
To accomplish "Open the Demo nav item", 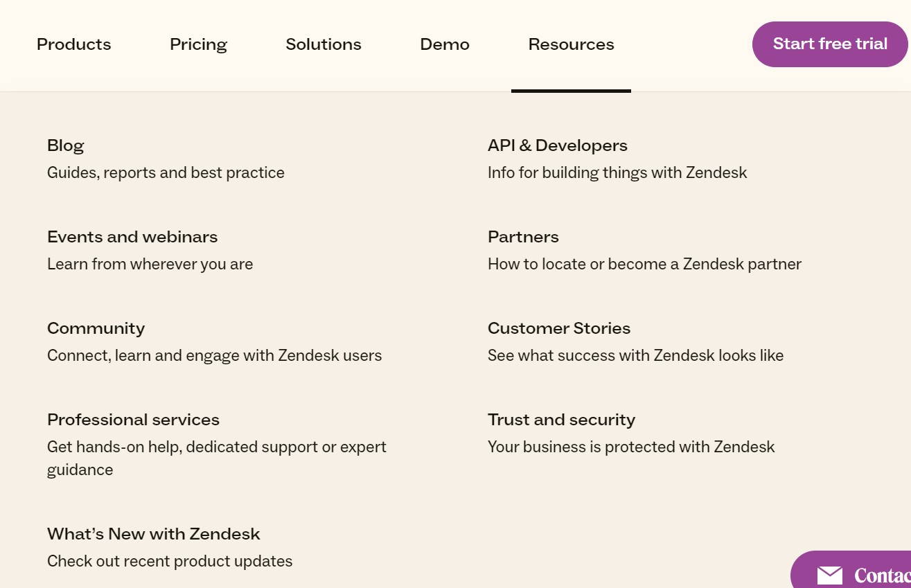I will tap(445, 44).
